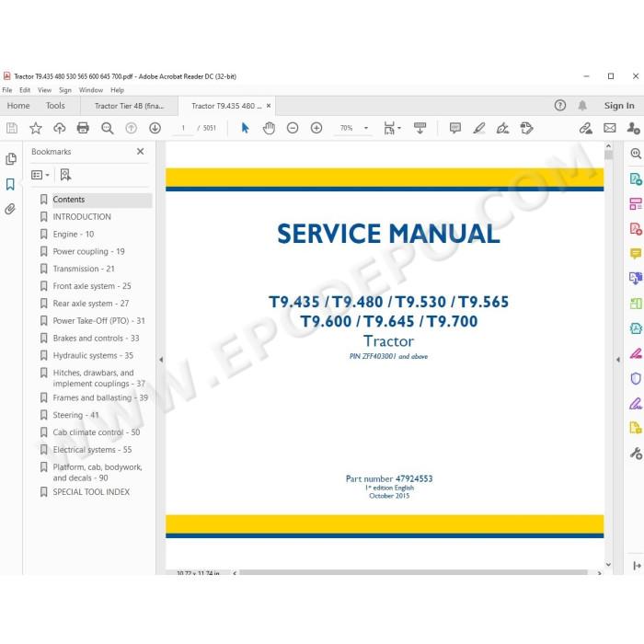The image size is (644, 644).
Task: Open the Help menu
Action: pos(117,90)
